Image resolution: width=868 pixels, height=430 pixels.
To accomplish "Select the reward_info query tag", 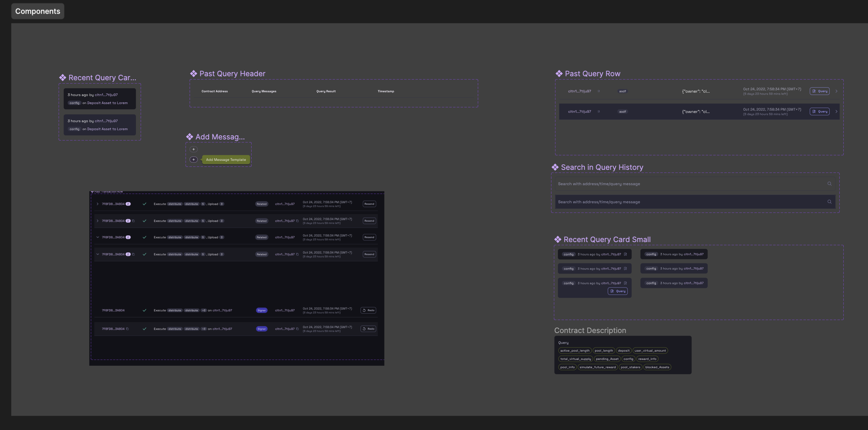I will pyautogui.click(x=647, y=359).
